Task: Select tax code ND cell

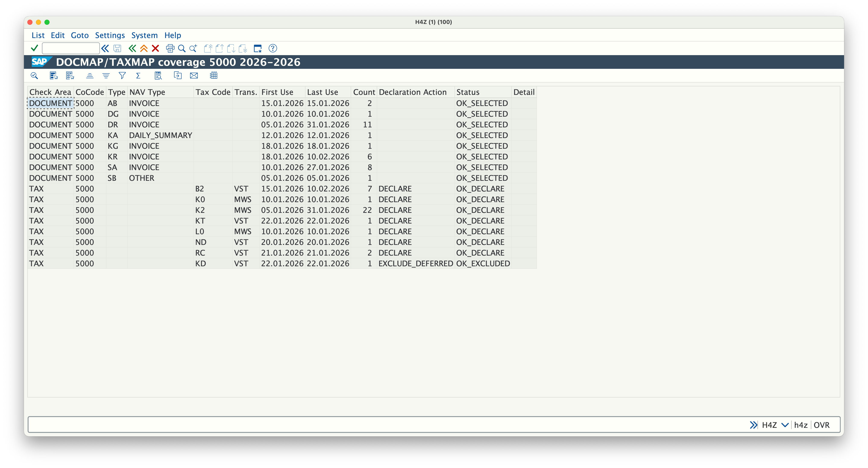Action: pyautogui.click(x=213, y=242)
